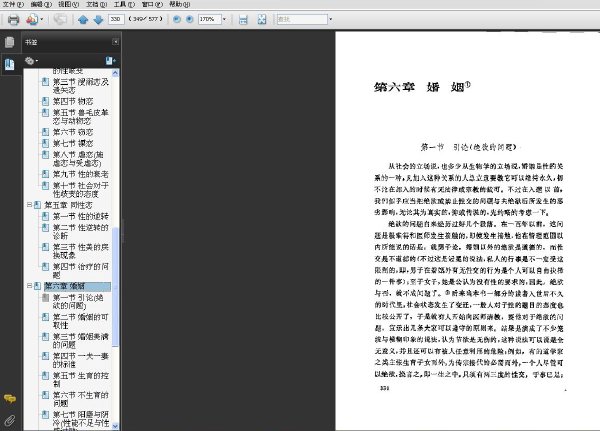Screen dimensions: 600x431
Task: Collapse the 第五章 同性恋 bookmark node
Action: point(29,205)
